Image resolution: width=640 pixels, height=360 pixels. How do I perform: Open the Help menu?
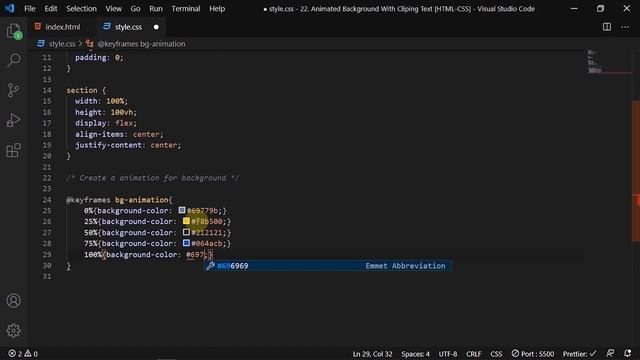[x=217, y=9]
